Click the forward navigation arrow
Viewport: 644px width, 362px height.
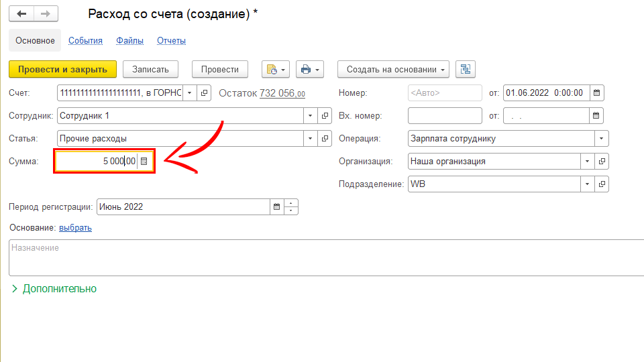pyautogui.click(x=45, y=14)
